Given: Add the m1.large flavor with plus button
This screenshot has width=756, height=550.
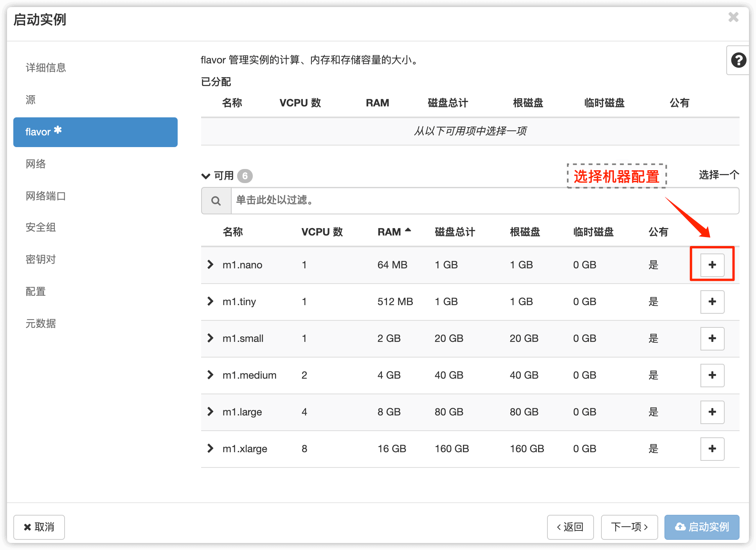Looking at the screenshot, I should pyautogui.click(x=712, y=412).
